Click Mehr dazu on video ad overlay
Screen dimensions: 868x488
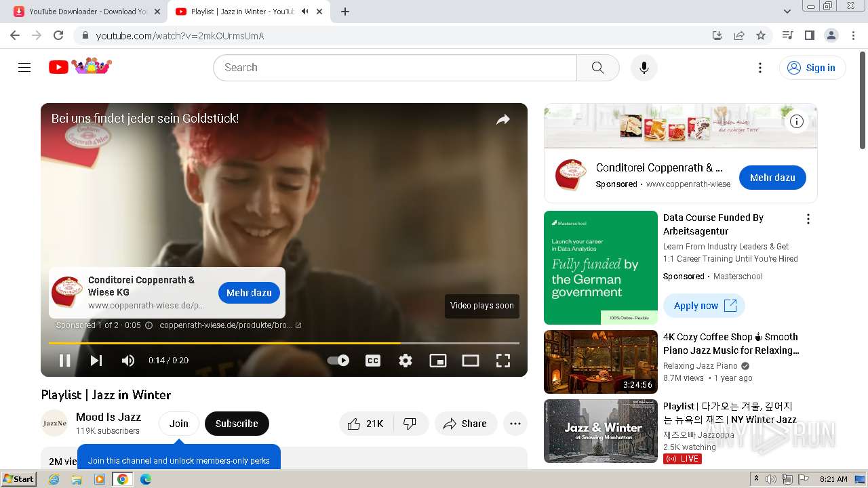coord(249,293)
